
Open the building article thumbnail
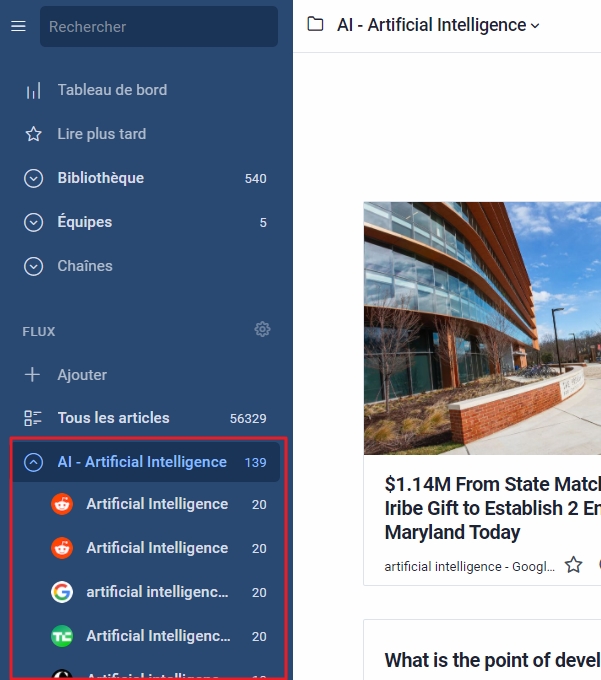click(482, 328)
